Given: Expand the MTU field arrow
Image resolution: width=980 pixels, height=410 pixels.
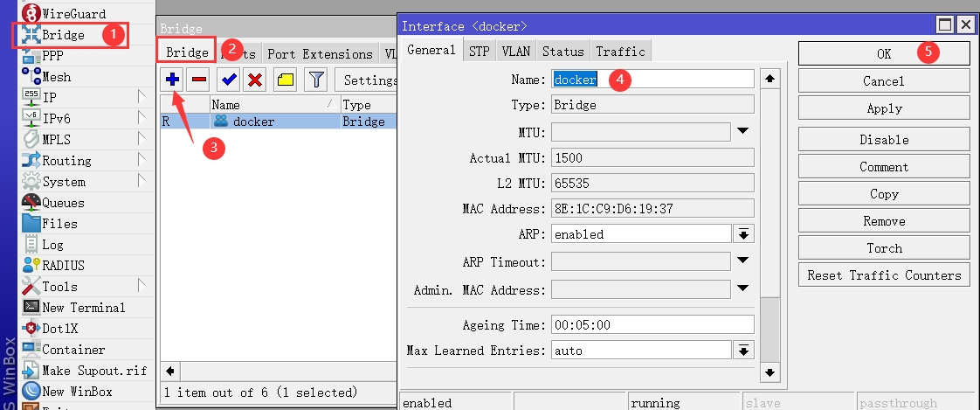Looking at the screenshot, I should [x=743, y=132].
